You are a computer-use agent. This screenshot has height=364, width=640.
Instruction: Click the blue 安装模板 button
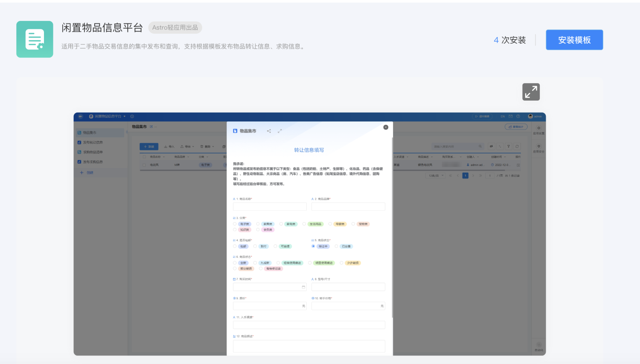coord(574,40)
